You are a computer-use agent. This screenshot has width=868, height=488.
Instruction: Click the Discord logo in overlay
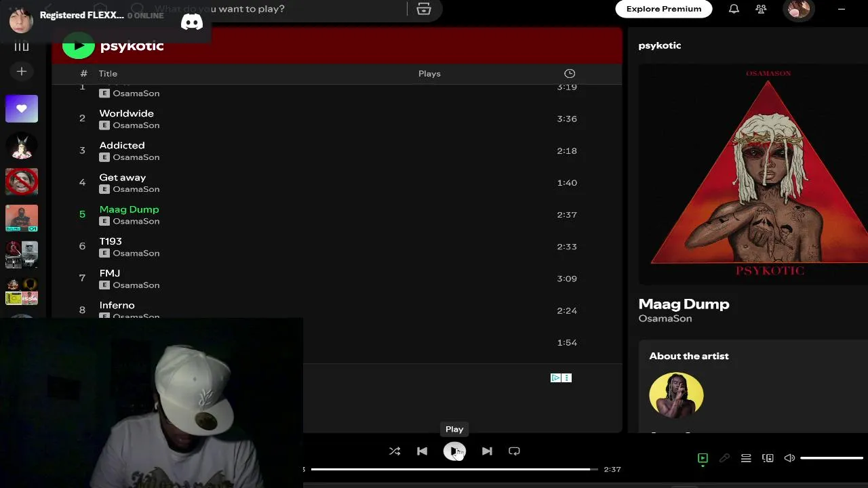click(192, 22)
